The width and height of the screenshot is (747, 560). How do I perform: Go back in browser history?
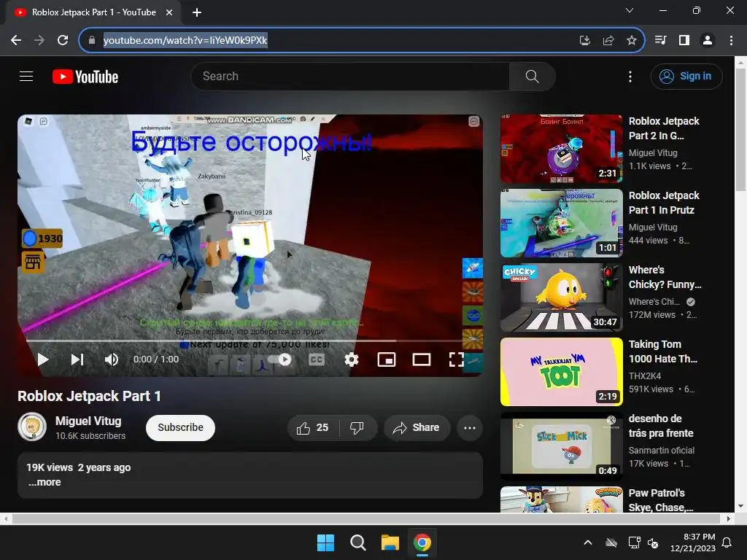coord(16,40)
